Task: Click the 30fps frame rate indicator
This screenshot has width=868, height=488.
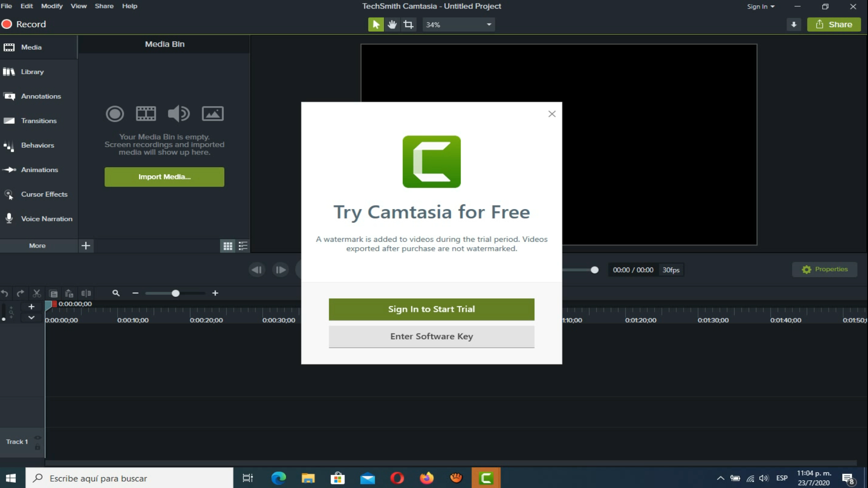Action: pyautogui.click(x=671, y=270)
